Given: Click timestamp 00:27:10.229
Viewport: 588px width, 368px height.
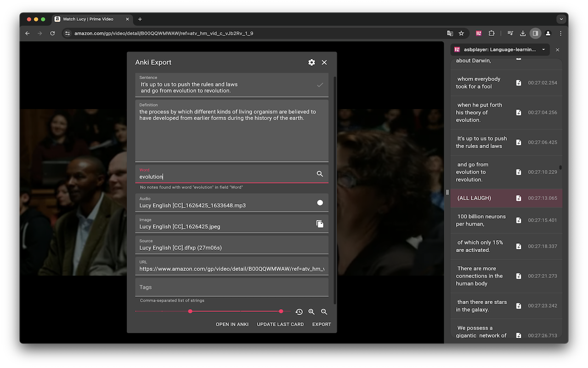Looking at the screenshot, I should coord(543,172).
